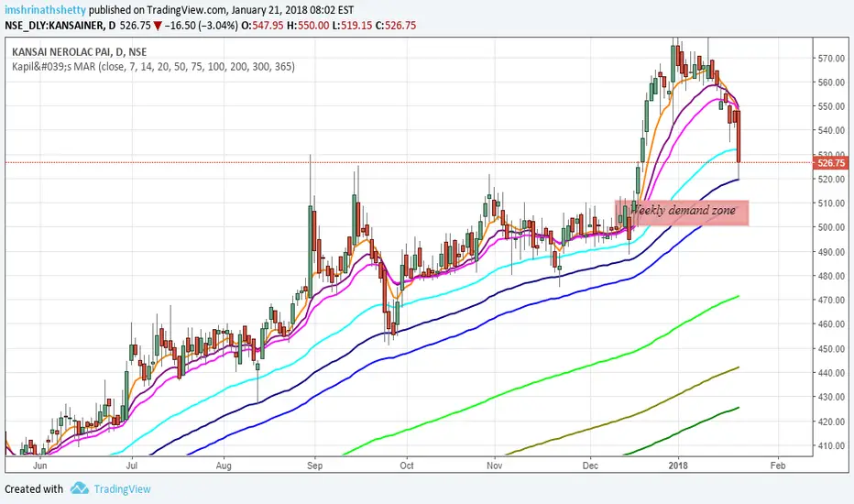Click the 470.00 price axis label
The width and height of the screenshot is (854, 504).
(831, 300)
